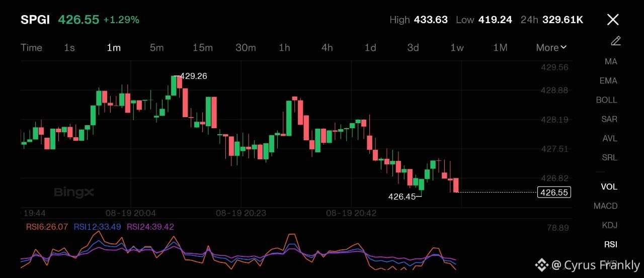Click the RSI12:33.49 legend value
Image resolution: width=644 pixels, height=278 pixels.
coord(97,227)
